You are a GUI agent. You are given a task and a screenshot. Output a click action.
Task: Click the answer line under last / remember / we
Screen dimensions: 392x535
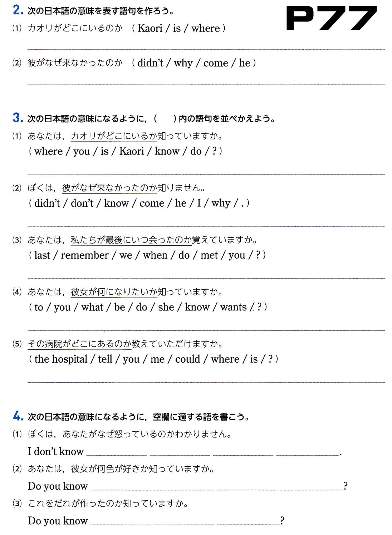click(206, 278)
